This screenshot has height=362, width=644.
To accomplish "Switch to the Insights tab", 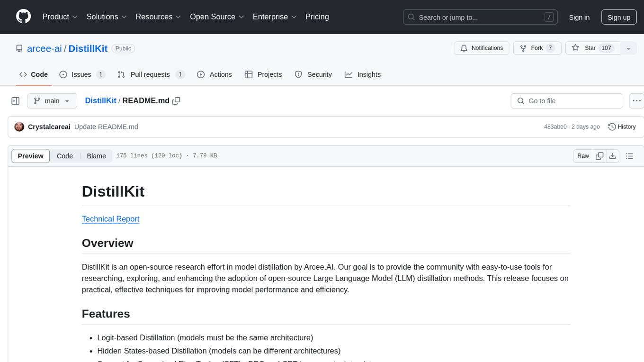I will [x=362, y=74].
